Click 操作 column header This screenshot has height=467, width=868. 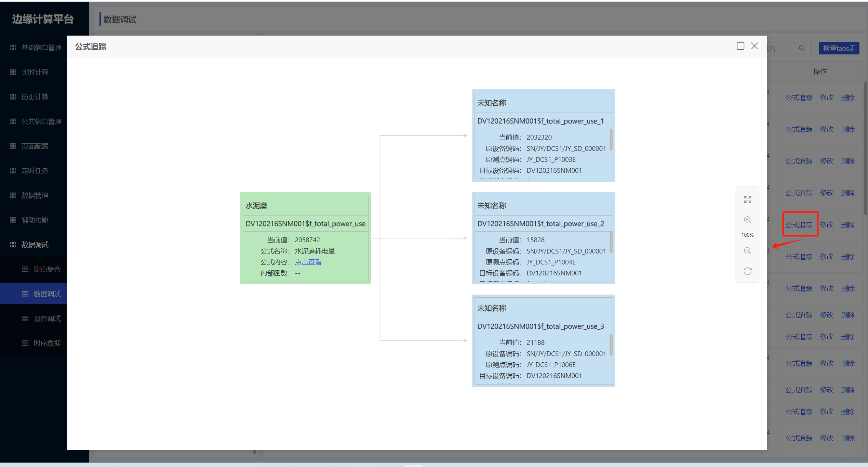click(820, 72)
